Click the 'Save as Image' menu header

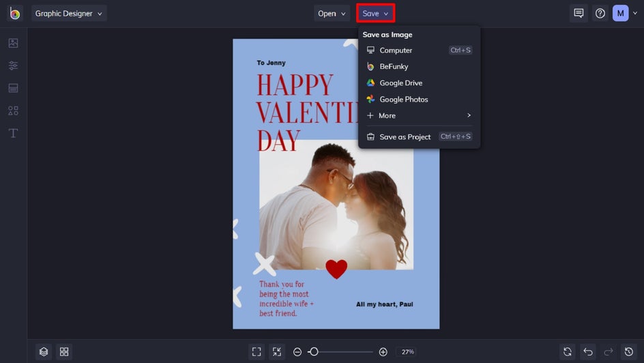click(387, 35)
